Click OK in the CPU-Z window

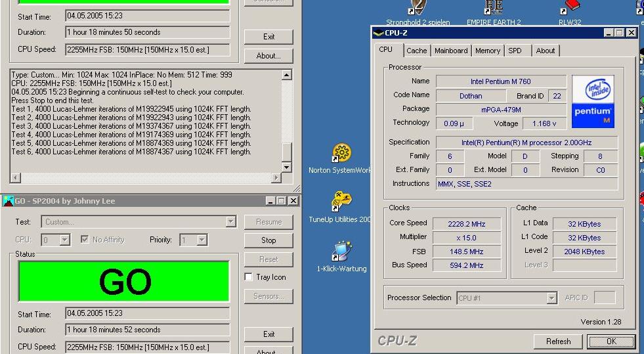(612, 342)
